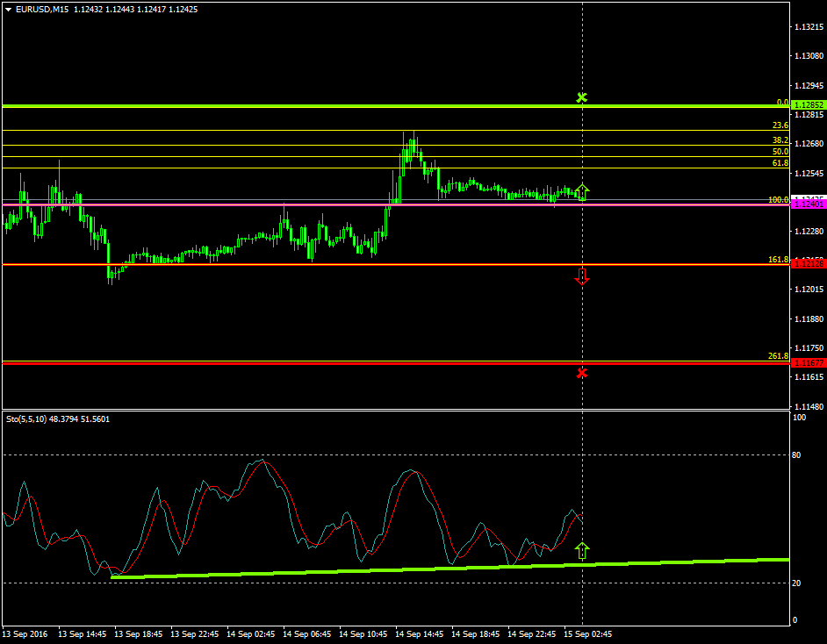
Task: Click the red 1.12128 price label
Action: tap(808, 264)
